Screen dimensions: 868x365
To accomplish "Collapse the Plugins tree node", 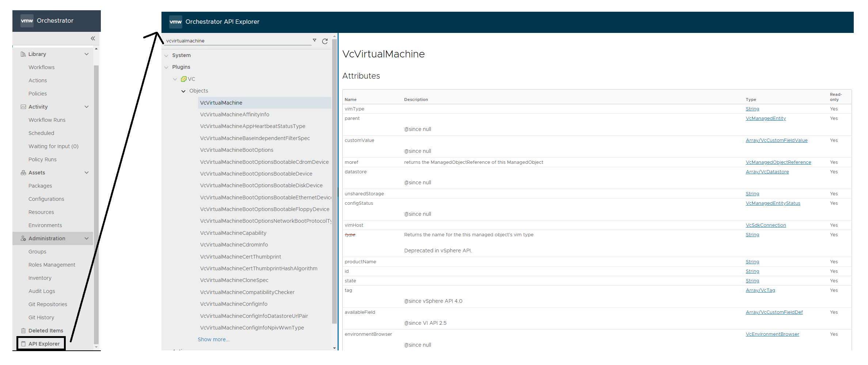I will point(166,67).
